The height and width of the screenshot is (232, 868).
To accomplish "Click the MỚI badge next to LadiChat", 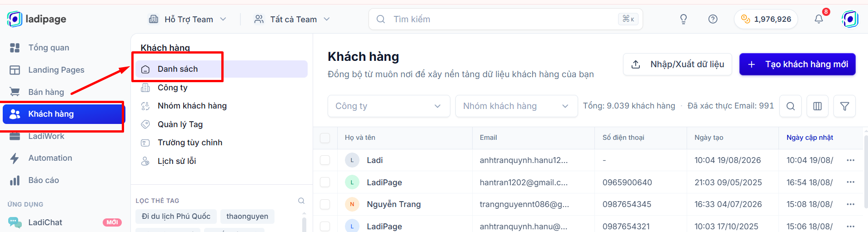I will (112, 222).
